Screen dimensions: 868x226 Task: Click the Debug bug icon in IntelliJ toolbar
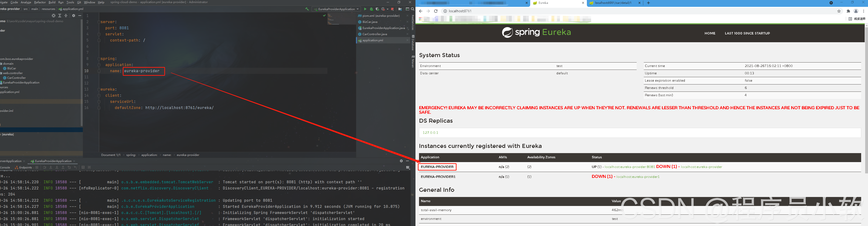tap(371, 9)
